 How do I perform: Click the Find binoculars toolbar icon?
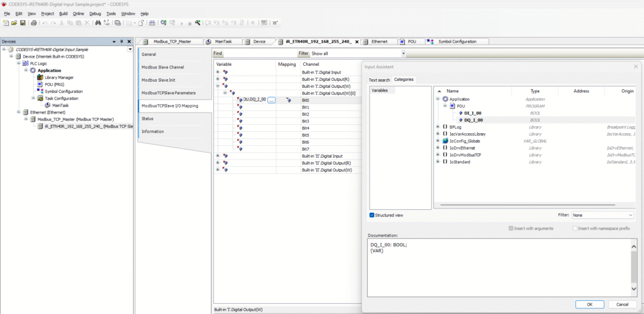coord(97,23)
